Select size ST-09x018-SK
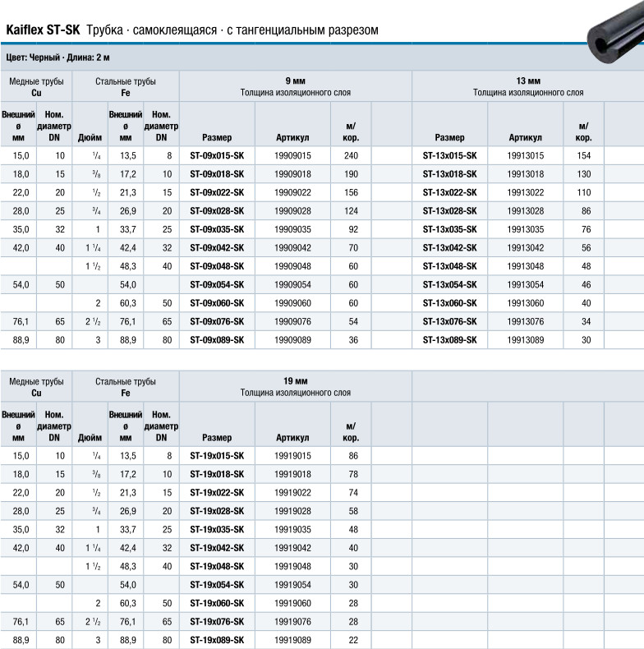The width and height of the screenshot is (644, 649). pyautogui.click(x=217, y=174)
